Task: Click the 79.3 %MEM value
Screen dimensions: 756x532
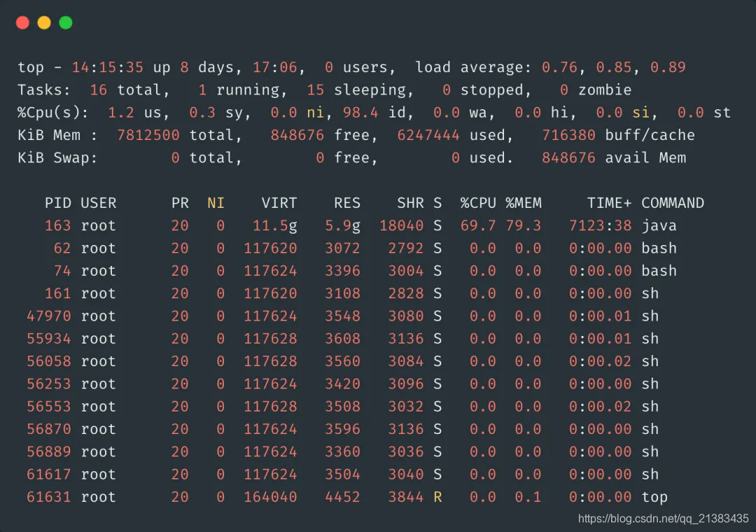Action: point(524,225)
